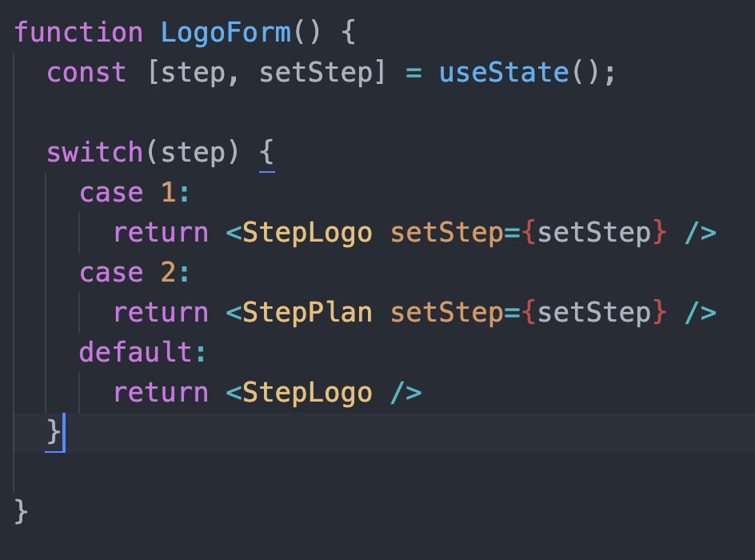
Task: Click the "return" keyword under default
Action: coord(160,393)
